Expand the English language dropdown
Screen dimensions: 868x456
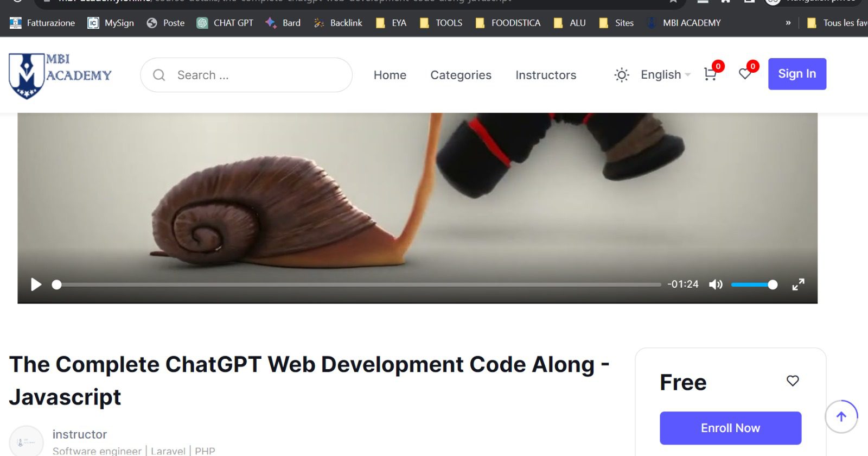[666, 74]
